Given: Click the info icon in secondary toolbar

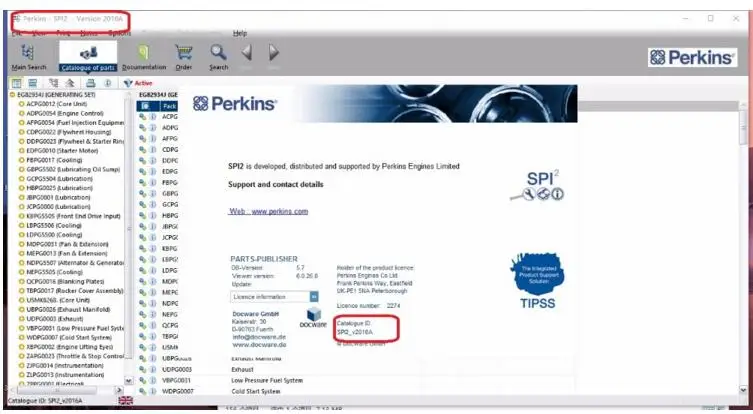Looking at the screenshot, I should click(x=108, y=83).
